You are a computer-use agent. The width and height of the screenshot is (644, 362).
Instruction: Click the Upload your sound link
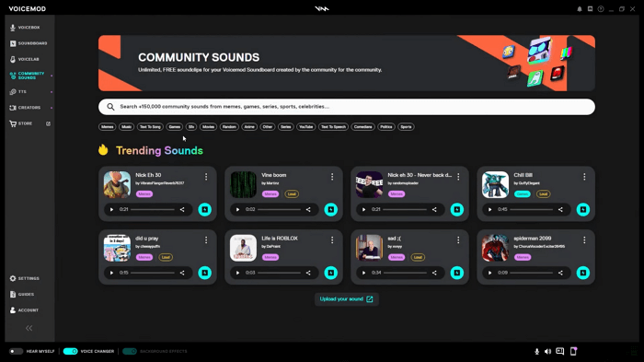pyautogui.click(x=347, y=299)
